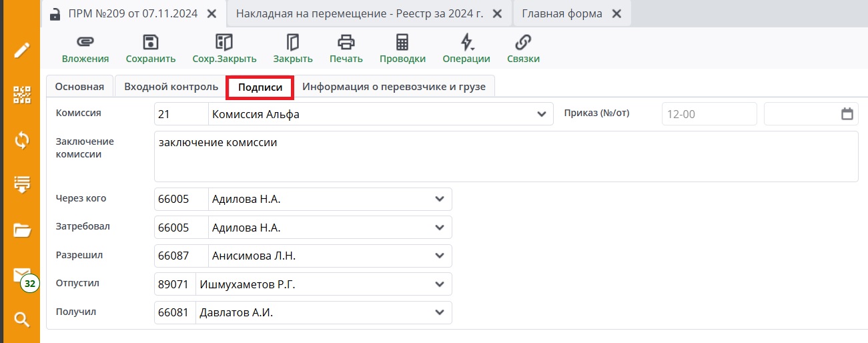Open the calendar picker for Приказ date
Screen dimensions: 868x343
[x=847, y=114]
